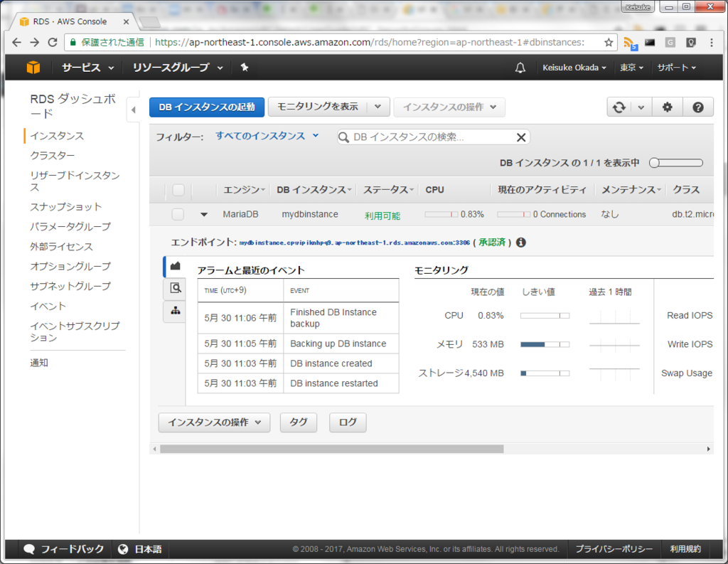
Task: Reload the page in browser
Action: (x=53, y=42)
